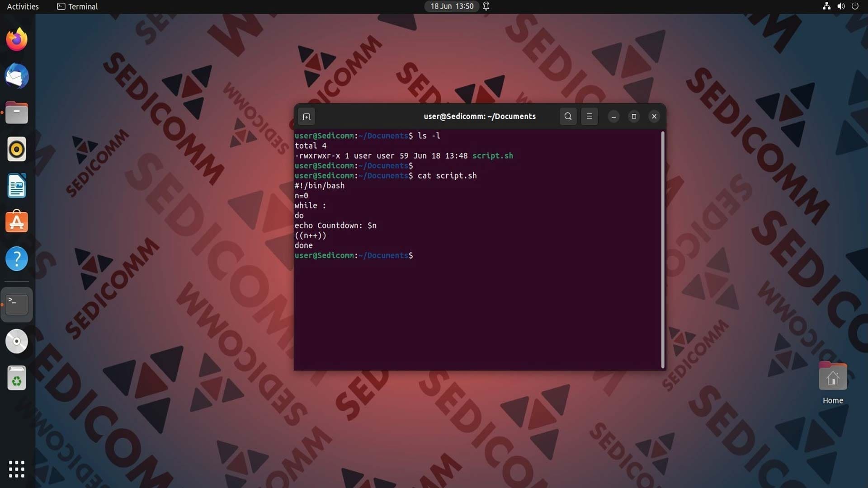Screen dimensions: 868x488
Task: Click the 'n=0' line
Action: pos(301,196)
